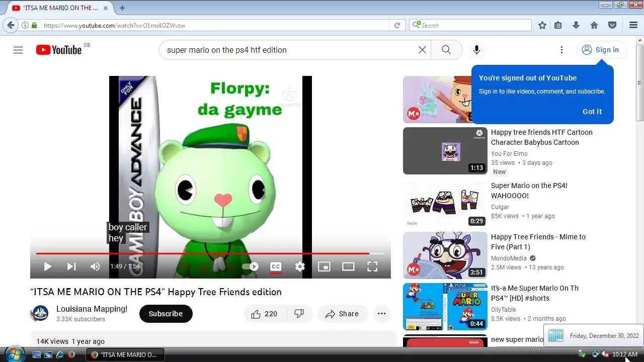Open the Pocket icon
This screenshot has height=362, width=644.
[x=612, y=25]
